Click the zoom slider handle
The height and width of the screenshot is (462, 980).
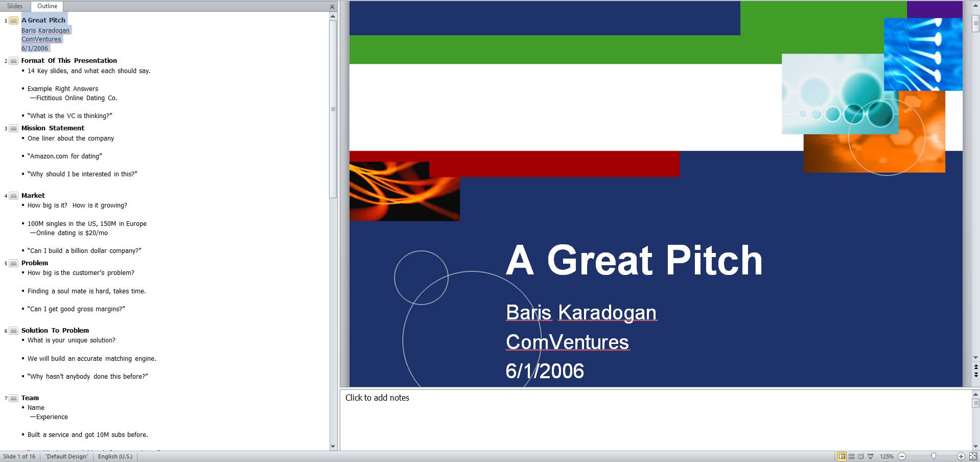tap(934, 456)
